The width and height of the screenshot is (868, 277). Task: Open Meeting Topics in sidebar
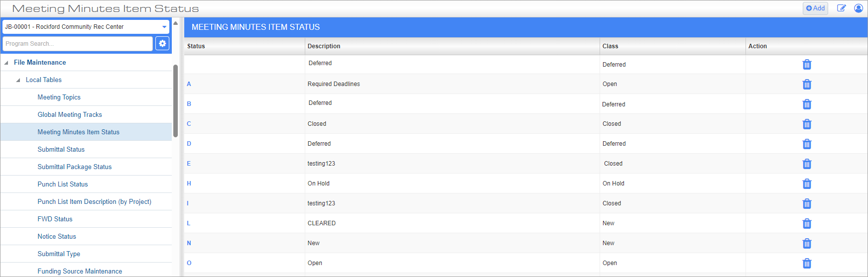tap(59, 97)
